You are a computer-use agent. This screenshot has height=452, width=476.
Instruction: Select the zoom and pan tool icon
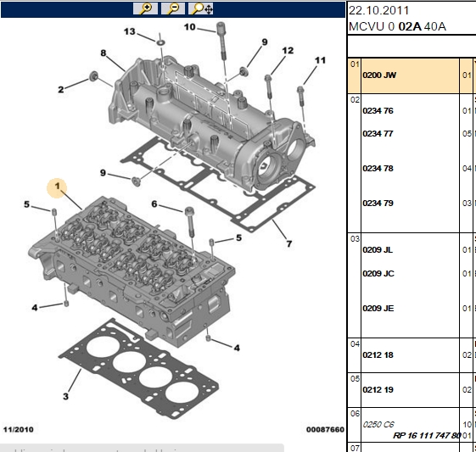coord(201,8)
